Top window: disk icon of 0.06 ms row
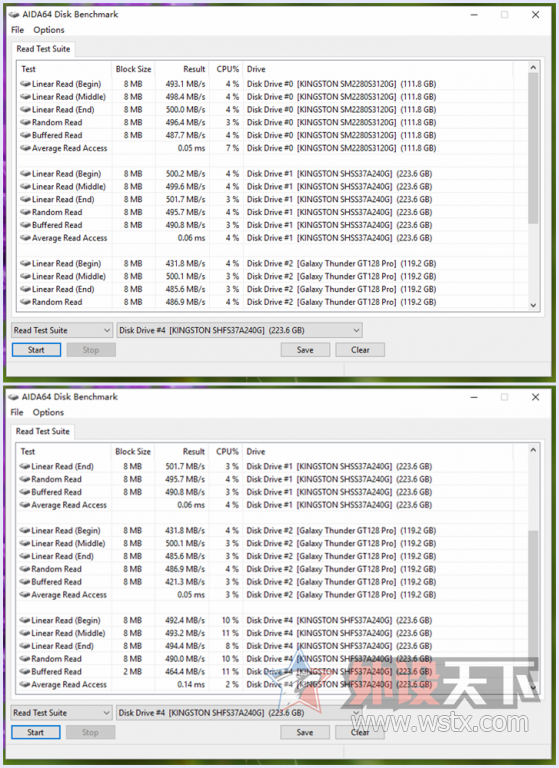This screenshot has height=768, width=559. click(25, 238)
